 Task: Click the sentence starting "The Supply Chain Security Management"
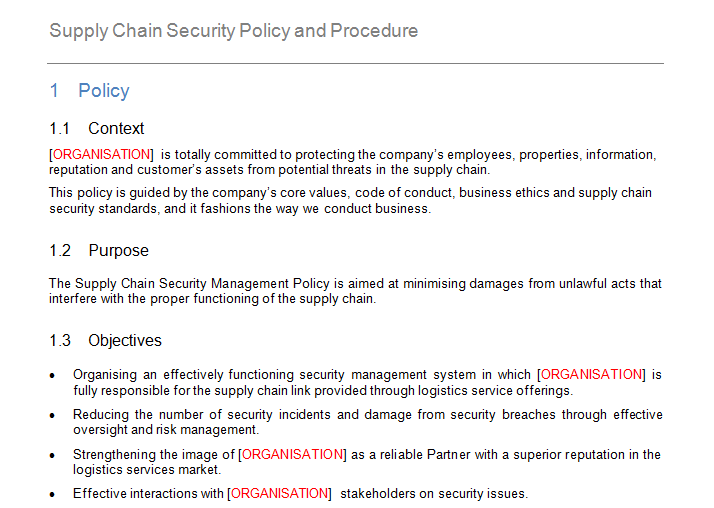click(x=355, y=291)
